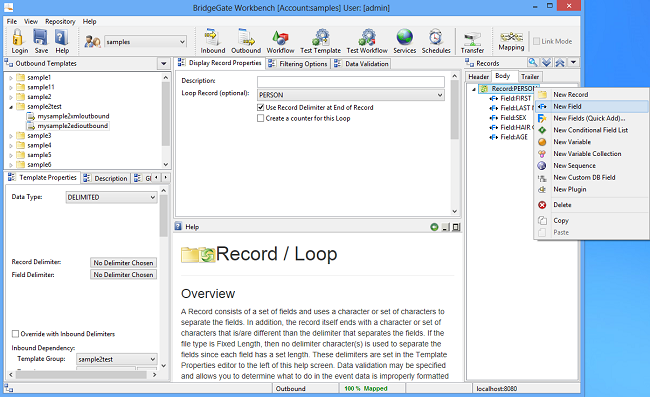650x397 pixels.
Task: Minimize the Help panel
Action: (x=446, y=227)
